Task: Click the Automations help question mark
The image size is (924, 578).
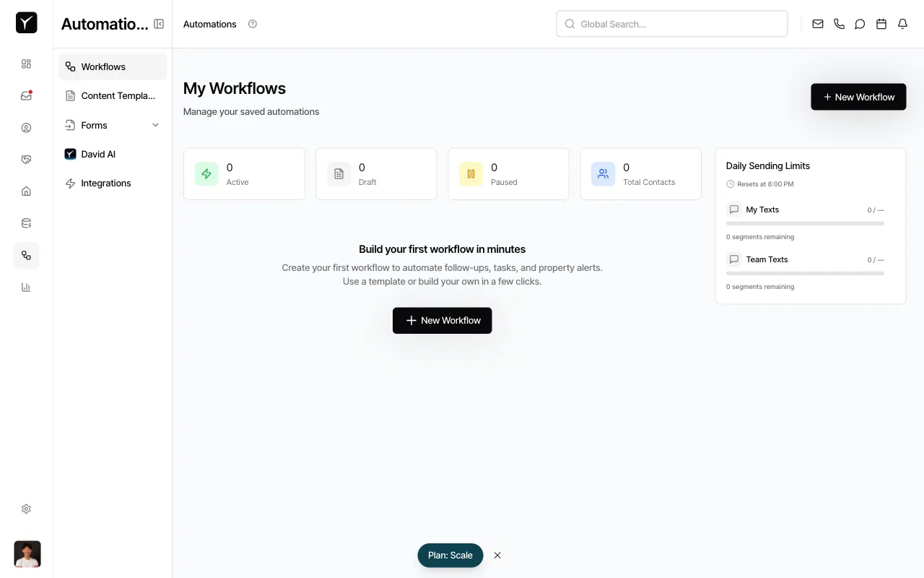Action: coord(252,24)
